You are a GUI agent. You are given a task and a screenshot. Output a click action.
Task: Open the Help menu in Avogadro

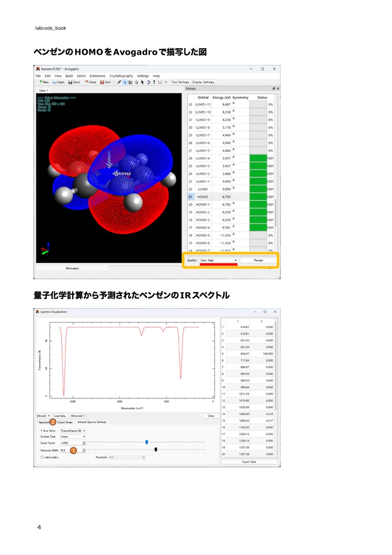click(x=156, y=76)
